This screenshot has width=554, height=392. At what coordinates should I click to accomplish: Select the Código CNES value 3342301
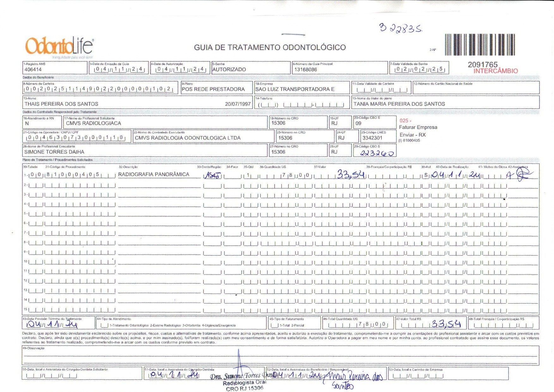coord(372,138)
